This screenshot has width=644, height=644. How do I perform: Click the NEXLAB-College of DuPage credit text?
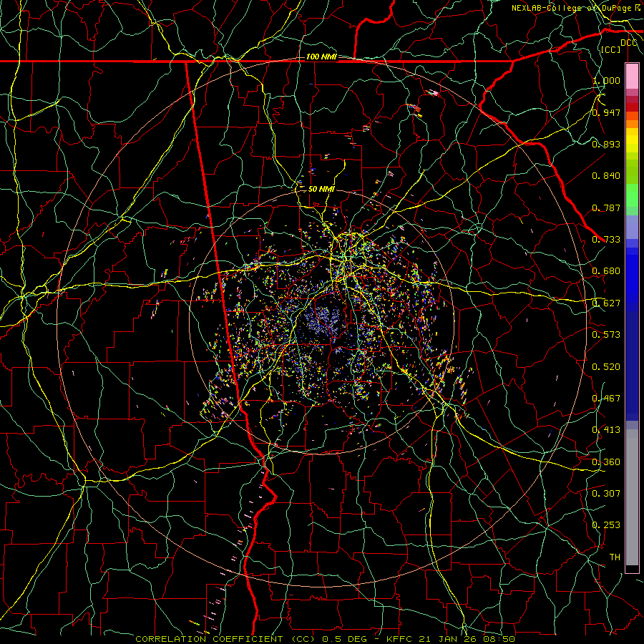(573, 8)
